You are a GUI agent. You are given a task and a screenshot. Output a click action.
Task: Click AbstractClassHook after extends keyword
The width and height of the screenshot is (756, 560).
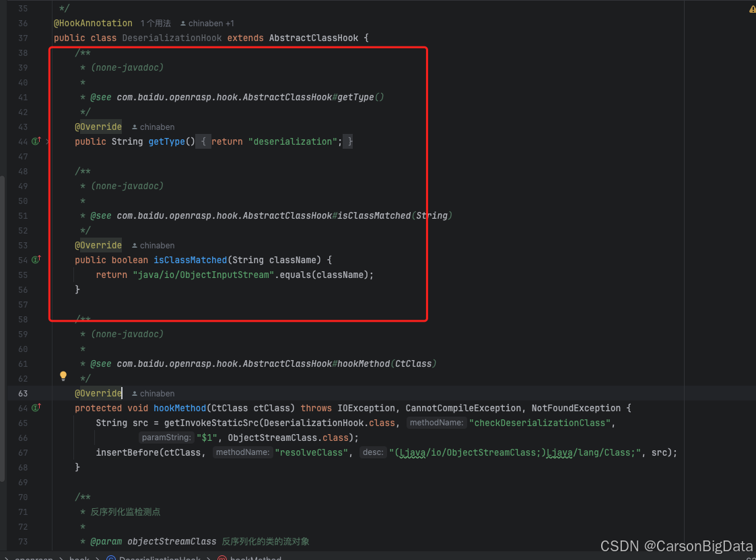tap(314, 38)
